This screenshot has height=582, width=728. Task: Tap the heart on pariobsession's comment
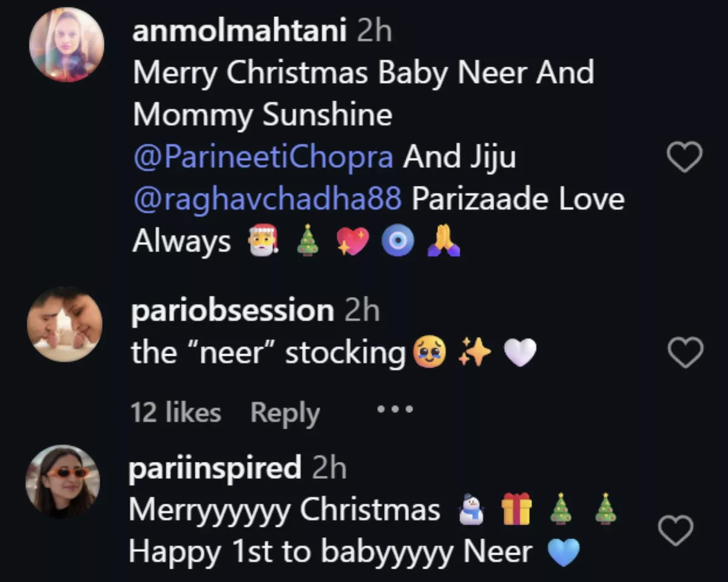[685, 353]
